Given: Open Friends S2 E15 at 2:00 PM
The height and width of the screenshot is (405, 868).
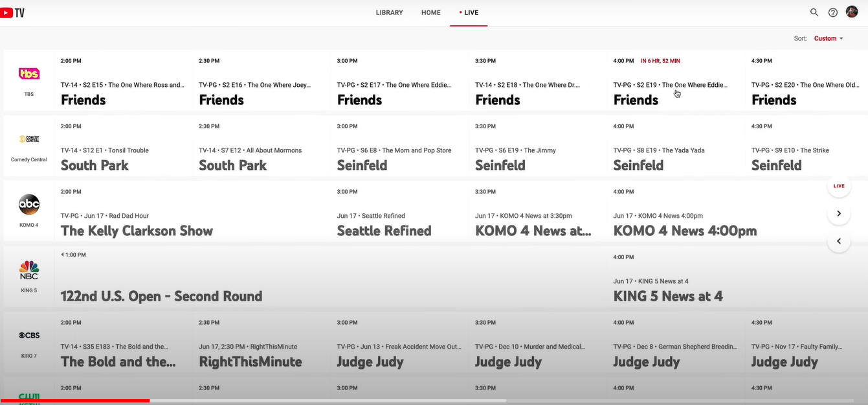Looking at the screenshot, I should pyautogui.click(x=124, y=80).
